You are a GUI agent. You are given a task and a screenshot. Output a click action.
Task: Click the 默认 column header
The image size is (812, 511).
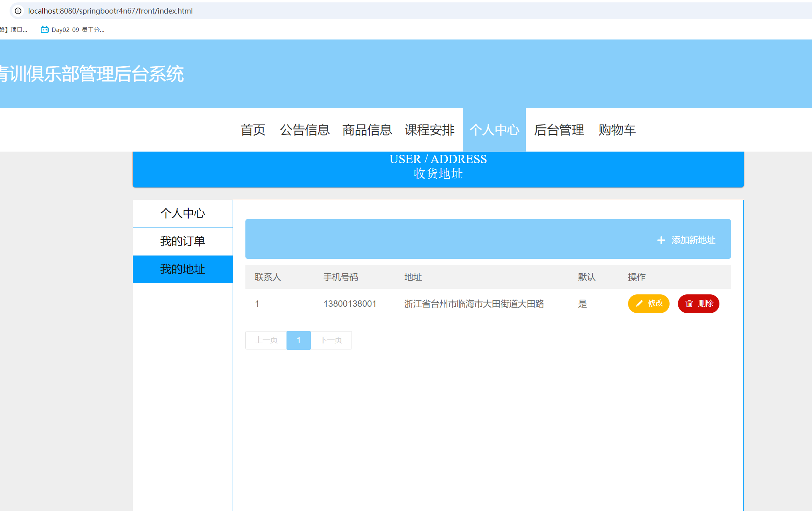pyautogui.click(x=587, y=277)
